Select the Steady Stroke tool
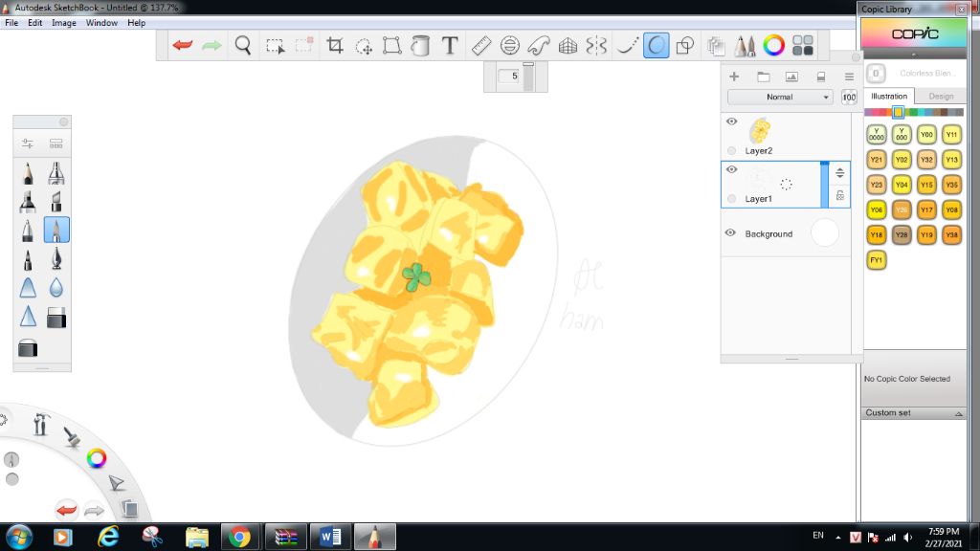980x551 pixels. 626,45
